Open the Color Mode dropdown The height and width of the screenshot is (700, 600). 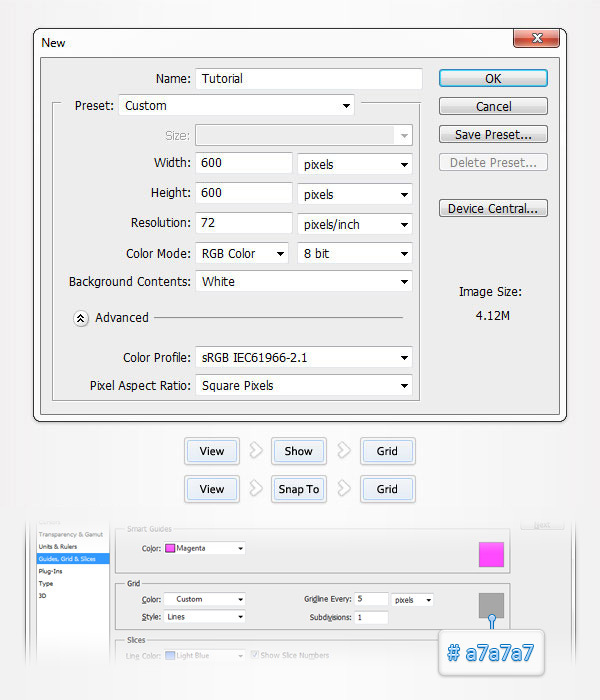pyautogui.click(x=241, y=254)
